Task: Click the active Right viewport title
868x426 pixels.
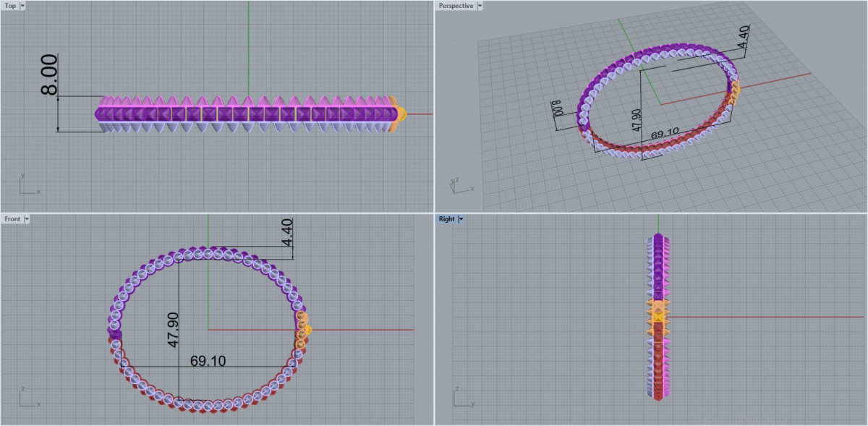Action: pyautogui.click(x=446, y=218)
